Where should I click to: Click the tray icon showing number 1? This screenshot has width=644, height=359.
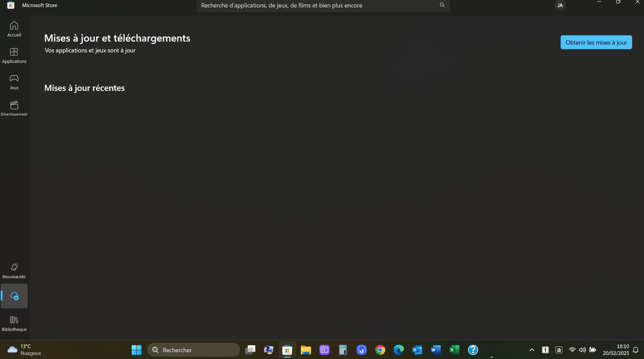coord(545,350)
